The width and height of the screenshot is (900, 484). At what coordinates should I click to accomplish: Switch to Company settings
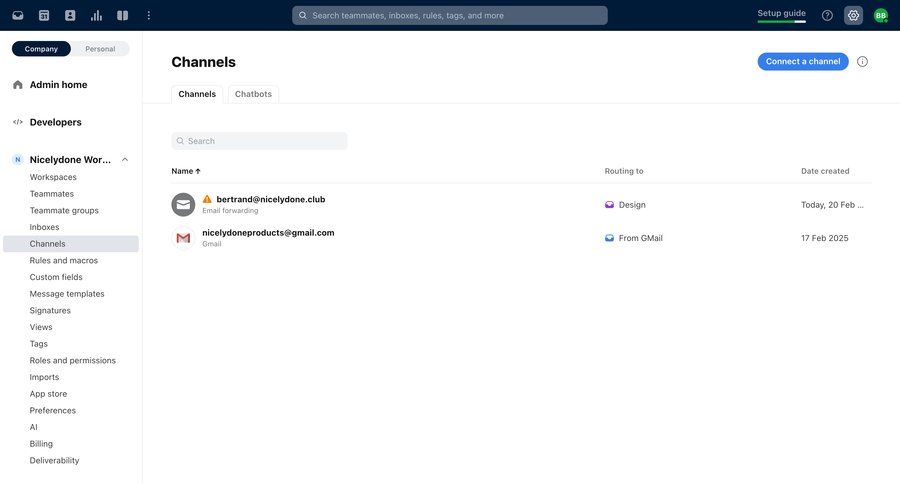pyautogui.click(x=41, y=49)
